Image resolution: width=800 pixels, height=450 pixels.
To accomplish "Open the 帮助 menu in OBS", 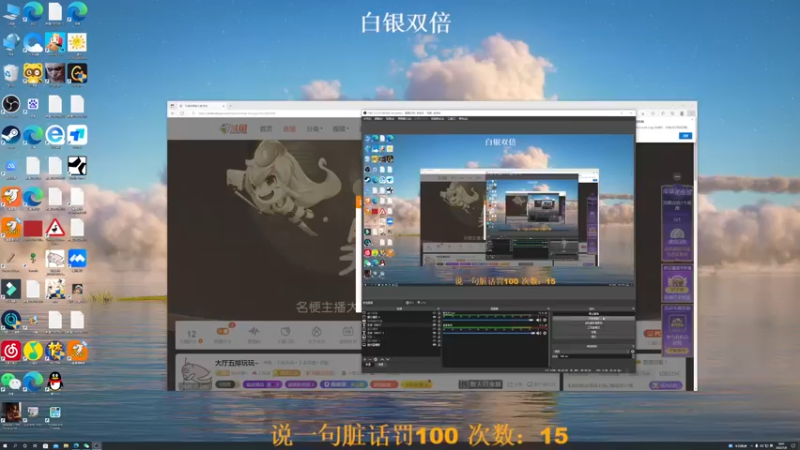I will (x=463, y=119).
